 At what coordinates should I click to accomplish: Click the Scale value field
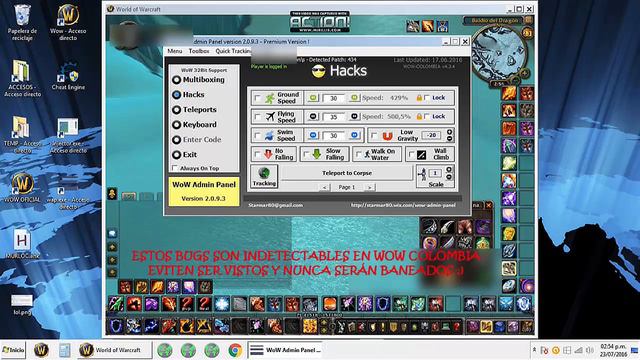pos(435,173)
